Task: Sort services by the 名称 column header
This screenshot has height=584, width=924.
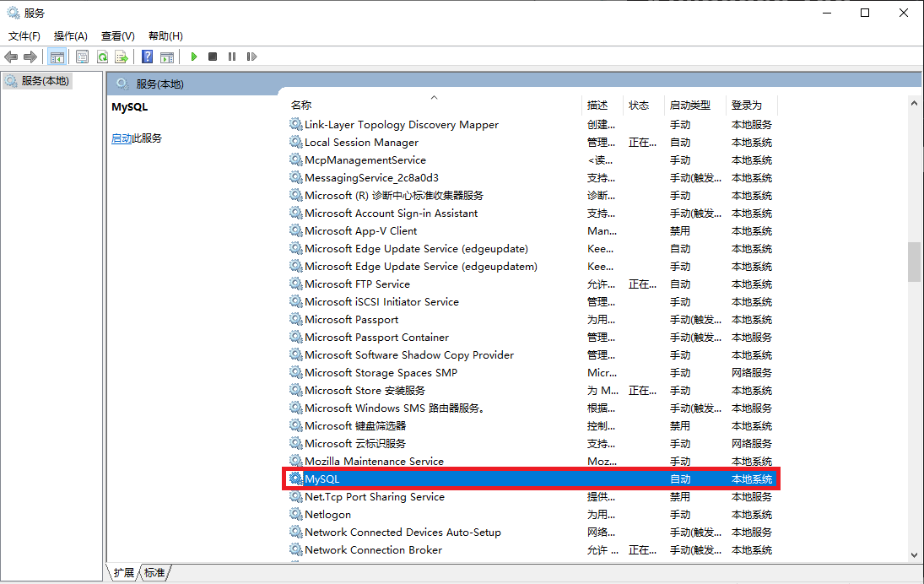Action: (301, 105)
